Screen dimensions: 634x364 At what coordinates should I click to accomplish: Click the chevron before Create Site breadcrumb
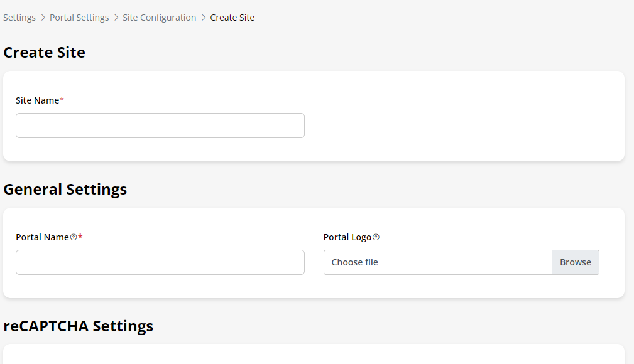click(x=204, y=18)
